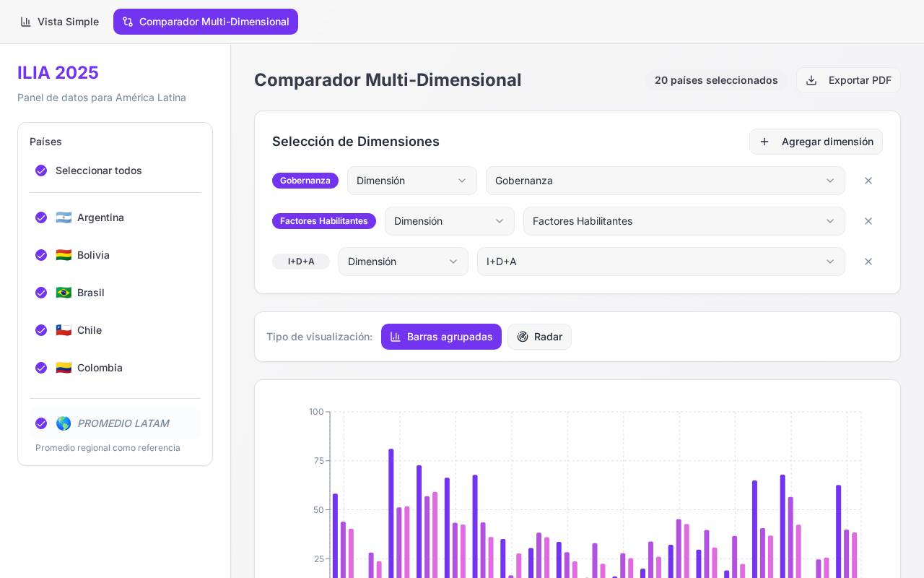Viewport: 924px width, 578px height.
Task: Open the Gobernanza value dropdown
Action: (x=666, y=181)
